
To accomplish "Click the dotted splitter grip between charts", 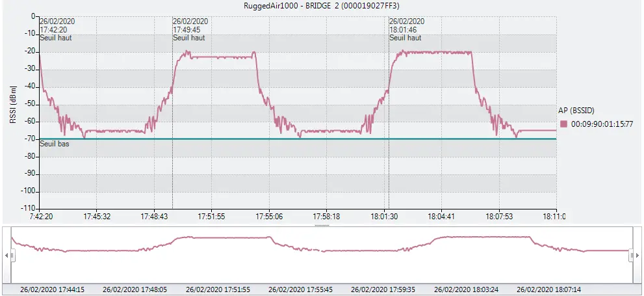I will pyautogui.click(x=322, y=226).
